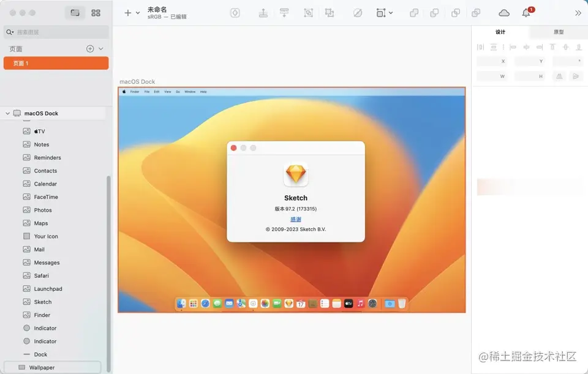The width and height of the screenshot is (588, 374).
Task: Toggle flip horizontally in inspector
Action: (x=559, y=76)
